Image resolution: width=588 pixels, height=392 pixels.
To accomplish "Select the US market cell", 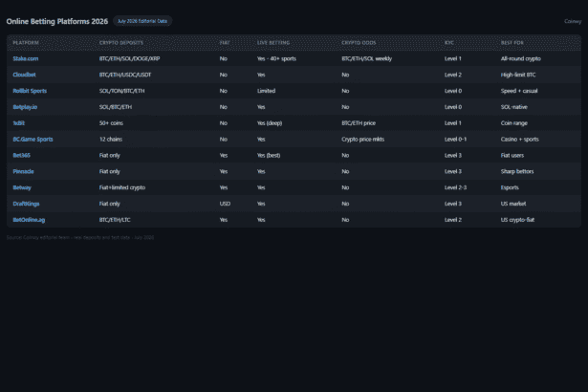I will (x=513, y=204).
